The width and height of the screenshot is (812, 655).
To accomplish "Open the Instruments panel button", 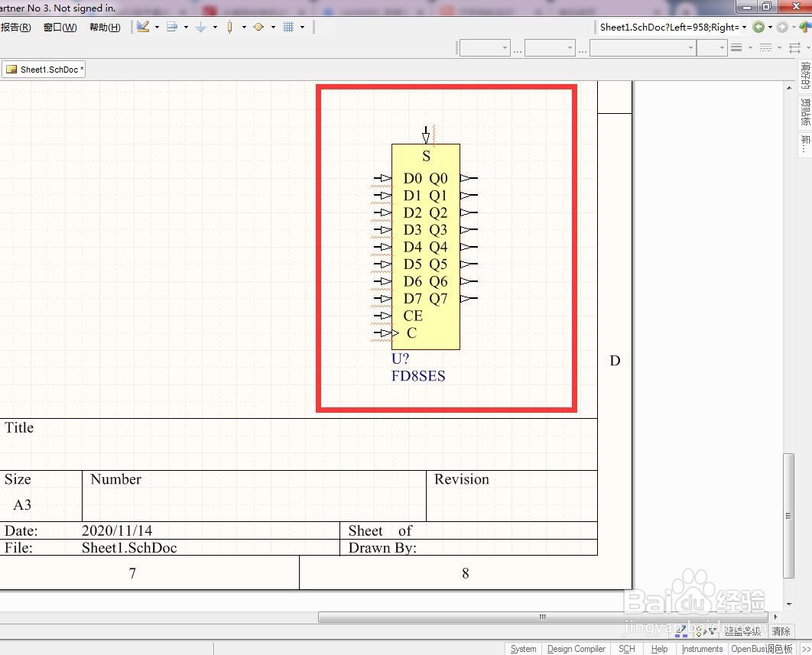I will (702, 649).
